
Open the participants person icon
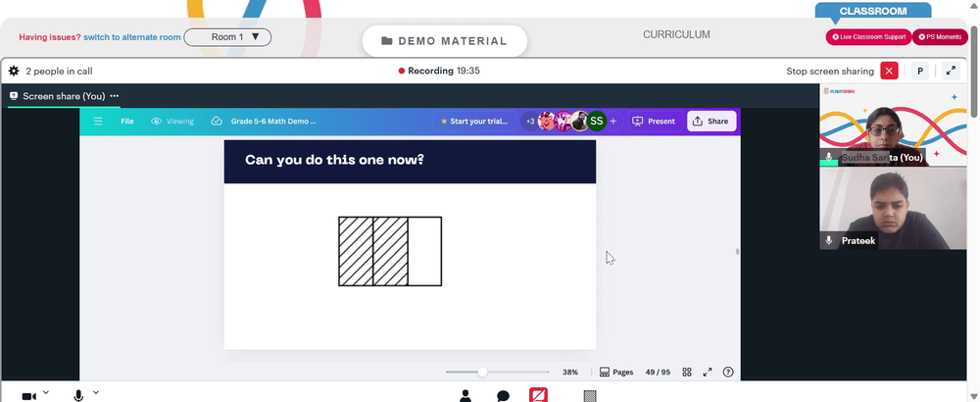pos(465,396)
